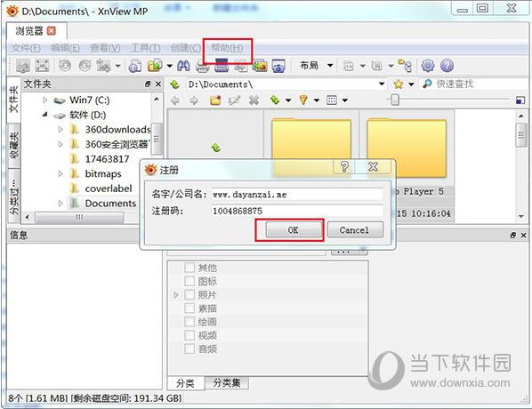Expand the 照片 category node

pyautogui.click(x=176, y=294)
